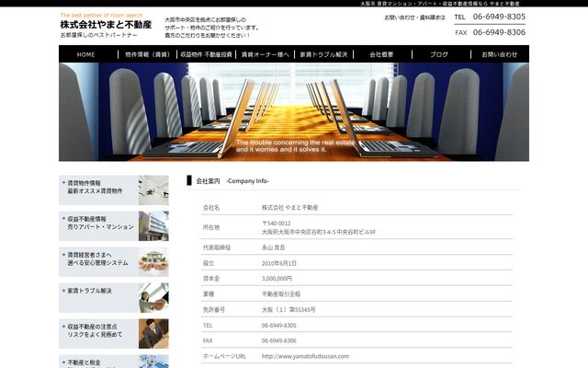Viewport: 588px width, 368px height.
Task: Click TEL value 06-6949-8305 in table
Action: click(x=279, y=325)
